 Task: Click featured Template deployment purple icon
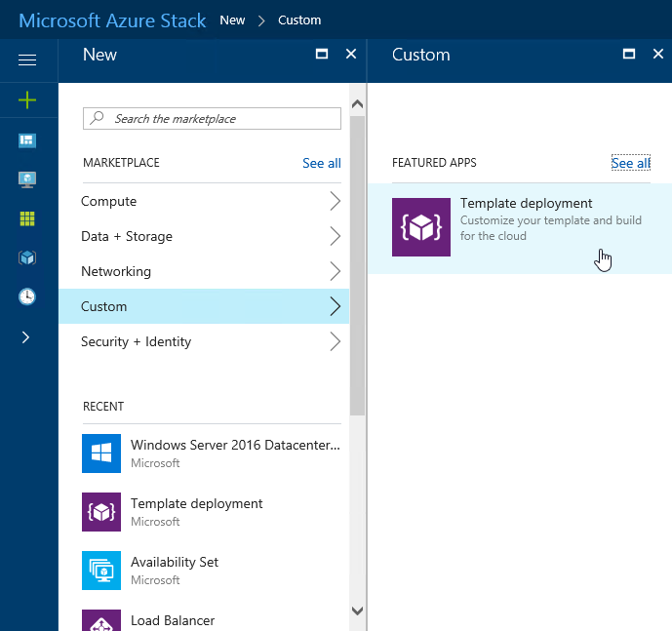421,227
